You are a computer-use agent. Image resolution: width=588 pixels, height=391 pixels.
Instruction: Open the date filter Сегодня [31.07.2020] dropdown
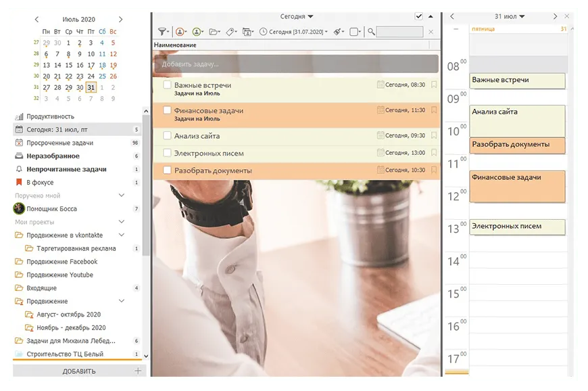[x=294, y=32]
